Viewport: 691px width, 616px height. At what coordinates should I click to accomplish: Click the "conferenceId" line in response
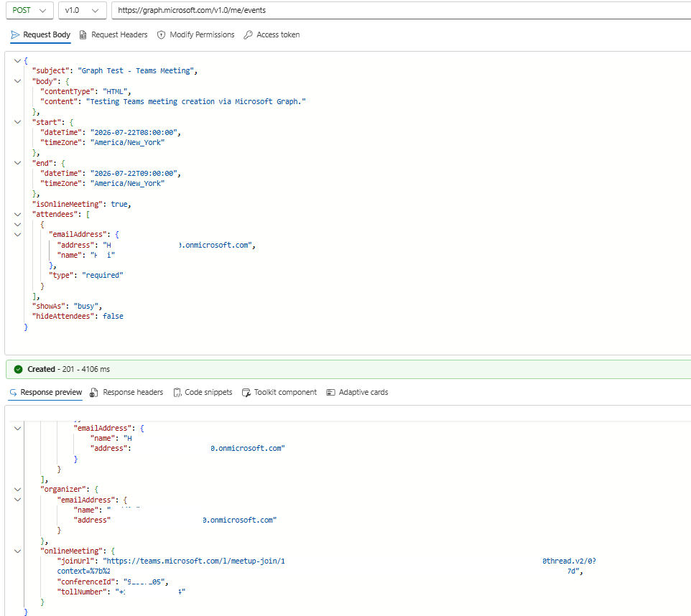click(113, 582)
